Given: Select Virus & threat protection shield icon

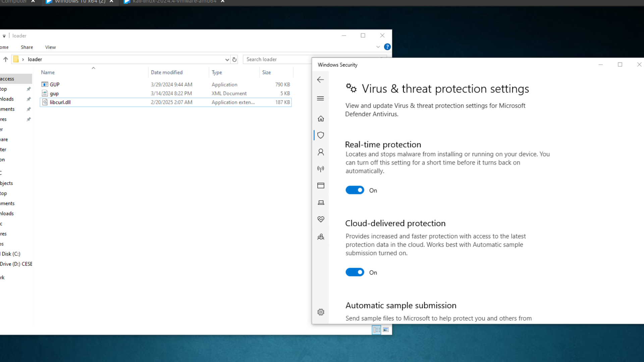Looking at the screenshot, I should (321, 135).
